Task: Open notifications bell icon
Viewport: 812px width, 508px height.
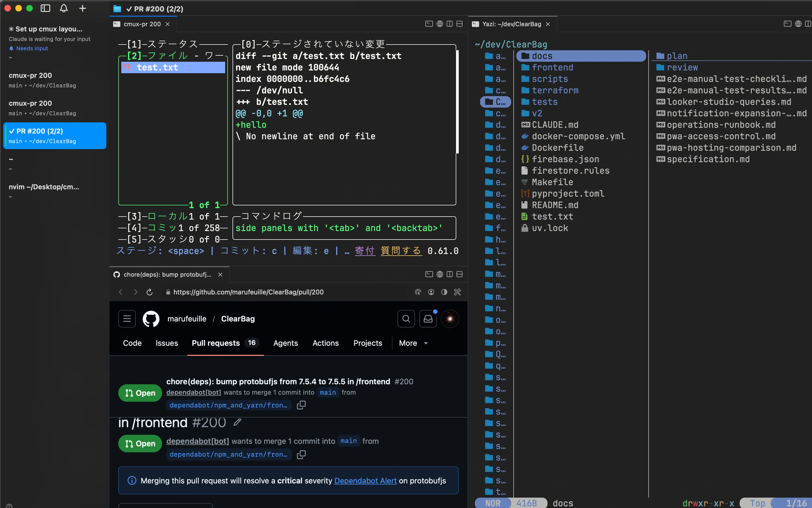Action: click(x=63, y=8)
